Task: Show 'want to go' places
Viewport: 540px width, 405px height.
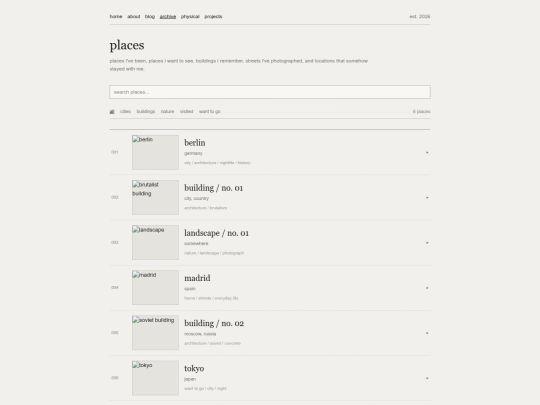Action: tap(210, 112)
